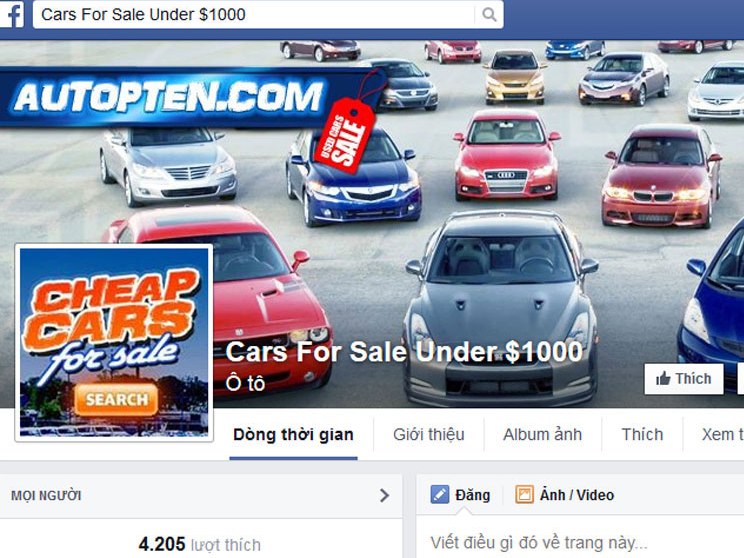Screen dimensions: 744x558
Task: Choose the Ảnh / Video post option
Action: click(x=565, y=495)
